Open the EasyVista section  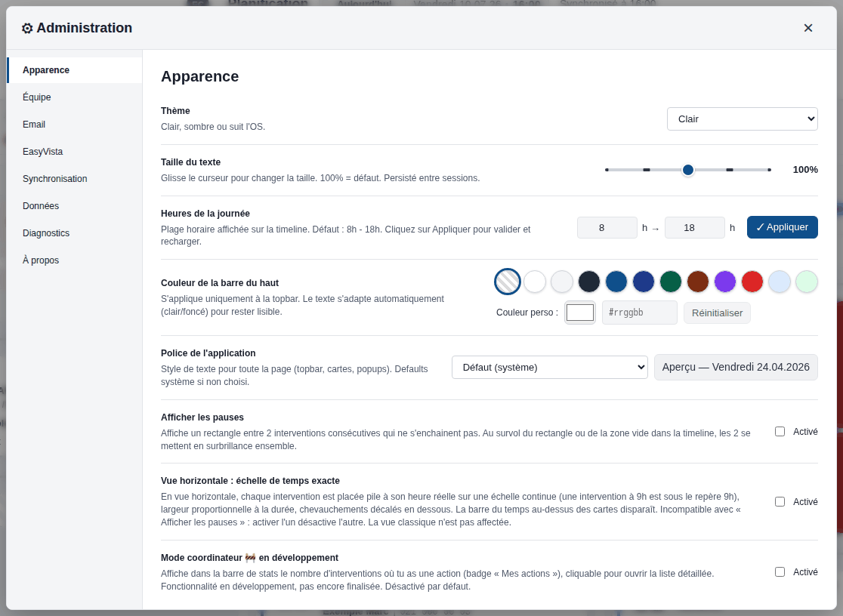click(75, 152)
